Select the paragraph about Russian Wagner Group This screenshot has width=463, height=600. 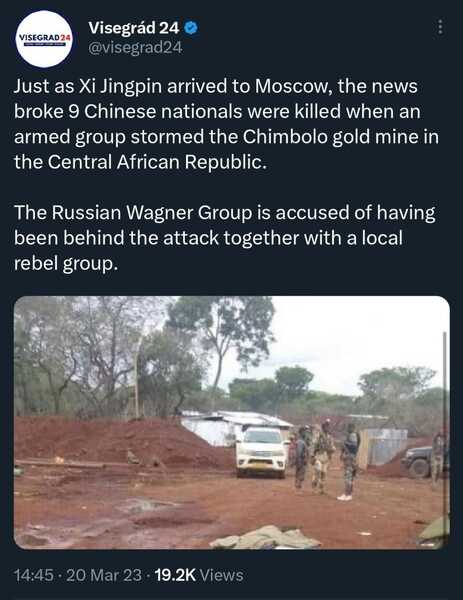[x=225, y=238]
